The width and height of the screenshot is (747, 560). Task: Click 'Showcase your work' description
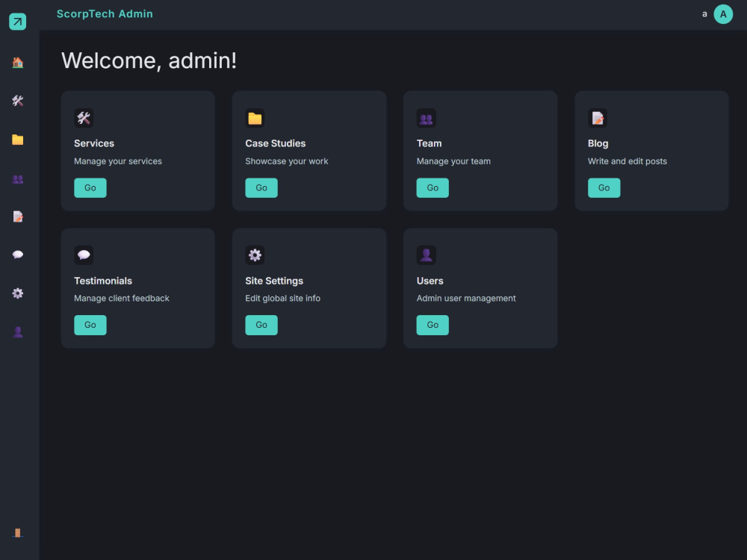click(x=287, y=161)
